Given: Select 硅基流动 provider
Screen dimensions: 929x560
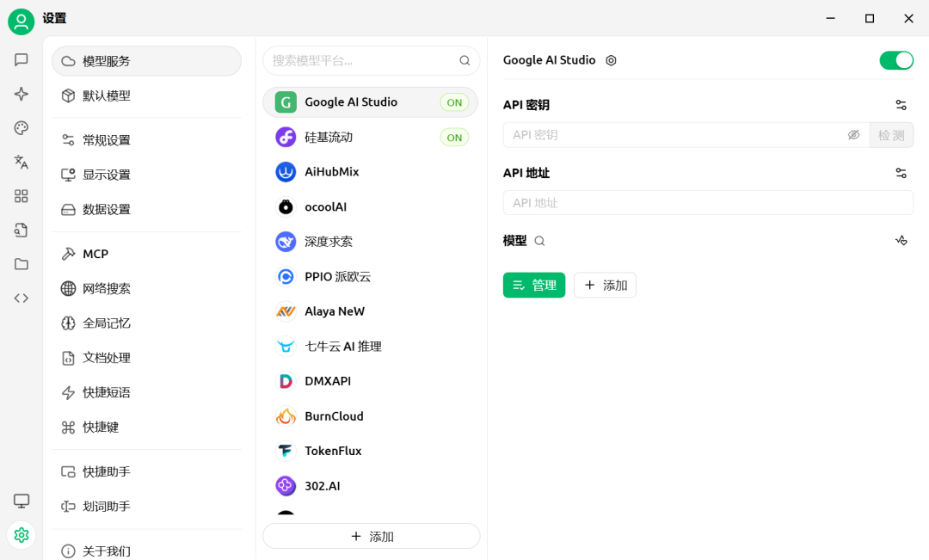Looking at the screenshot, I should point(370,137).
